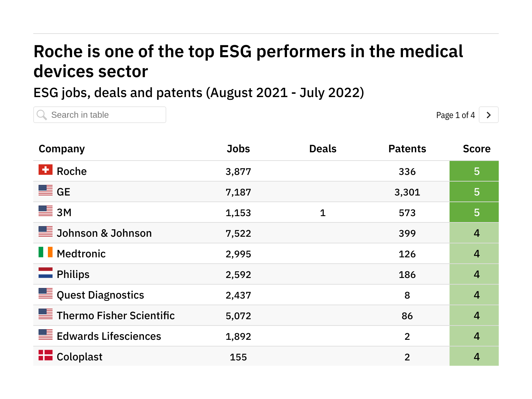
Task: Click the Netherlands flag next to Philips
Action: pyautogui.click(x=46, y=273)
